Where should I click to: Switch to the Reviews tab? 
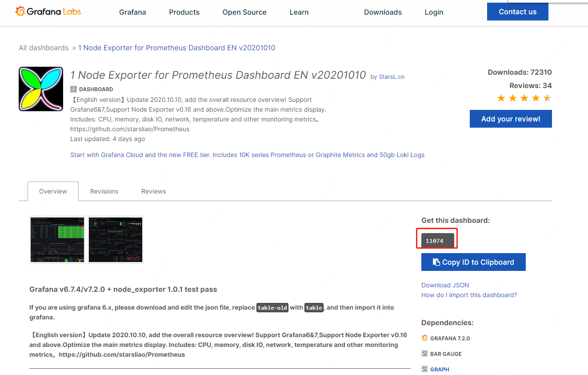tap(154, 191)
